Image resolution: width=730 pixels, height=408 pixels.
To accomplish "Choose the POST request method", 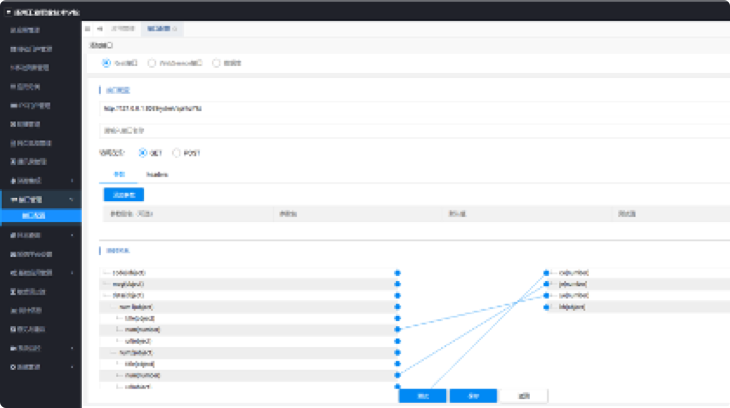I will (177, 153).
